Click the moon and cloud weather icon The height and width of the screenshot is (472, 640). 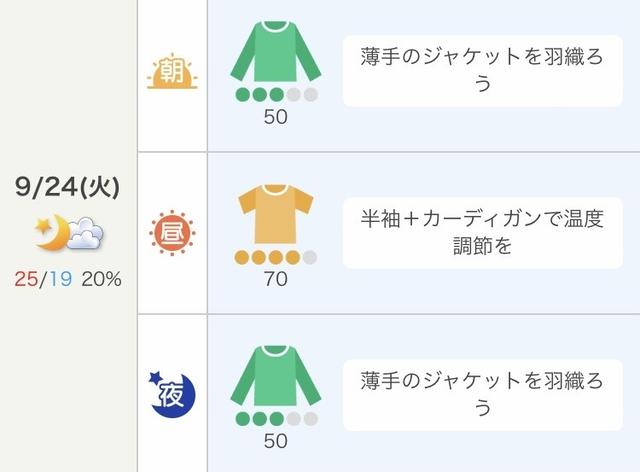(x=69, y=233)
